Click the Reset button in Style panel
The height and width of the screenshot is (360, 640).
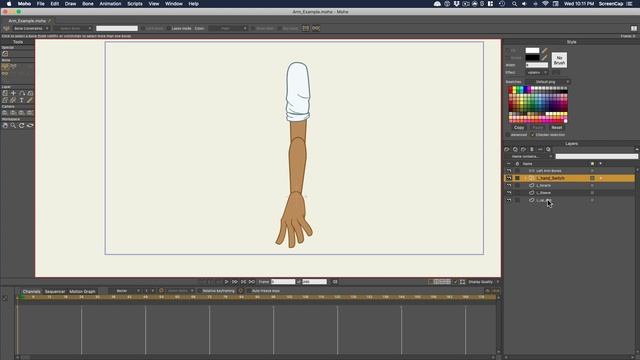(x=557, y=128)
